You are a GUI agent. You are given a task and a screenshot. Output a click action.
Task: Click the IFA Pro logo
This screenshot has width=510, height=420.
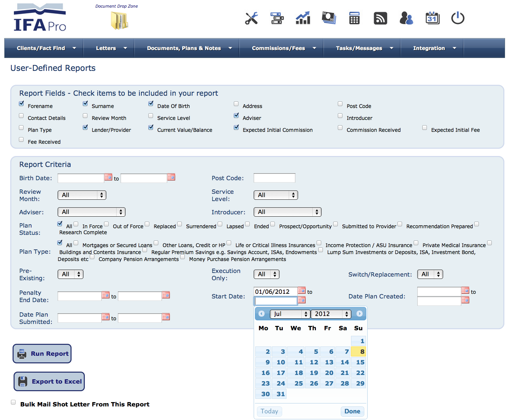click(x=40, y=18)
